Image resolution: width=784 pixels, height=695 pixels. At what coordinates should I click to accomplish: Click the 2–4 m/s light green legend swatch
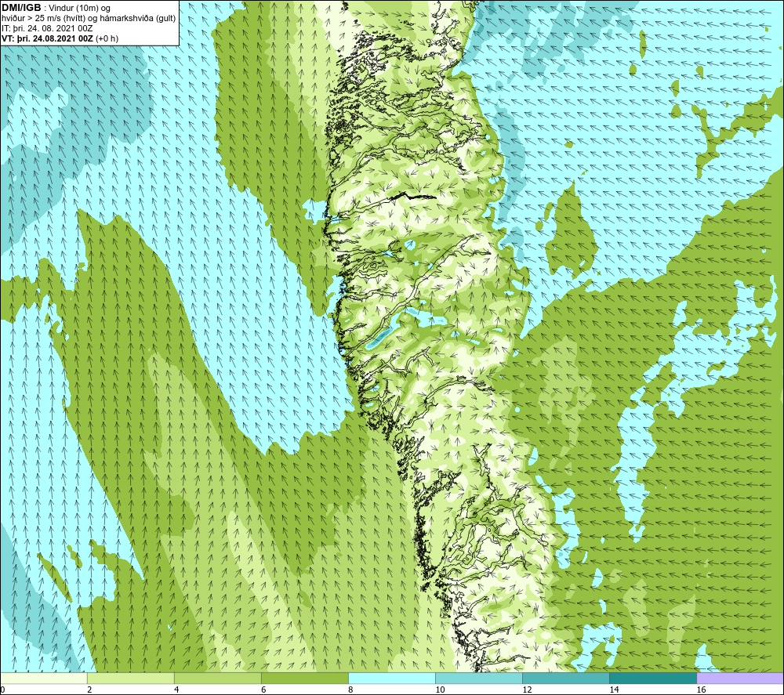coord(130,678)
